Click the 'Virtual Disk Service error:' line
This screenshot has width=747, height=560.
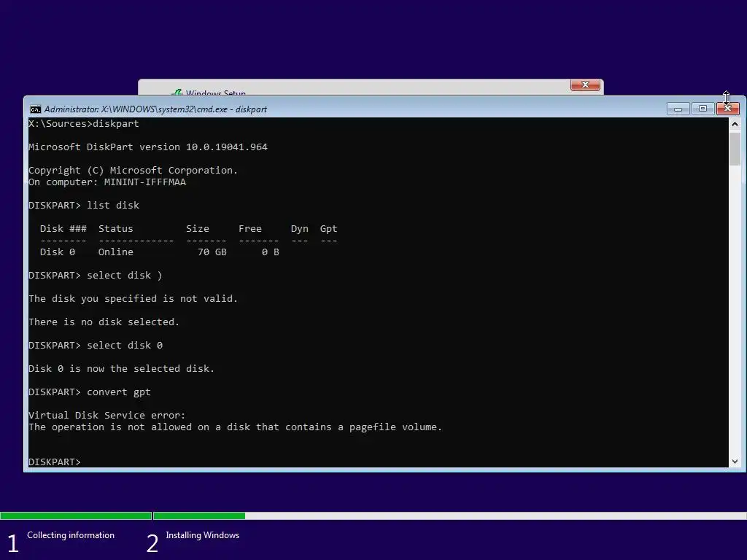[107, 415]
